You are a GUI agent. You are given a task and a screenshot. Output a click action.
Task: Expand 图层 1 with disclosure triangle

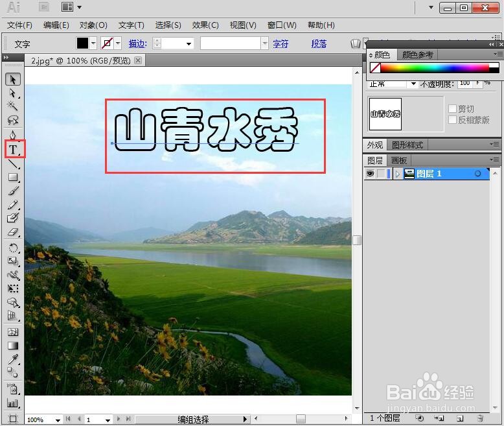tap(398, 174)
